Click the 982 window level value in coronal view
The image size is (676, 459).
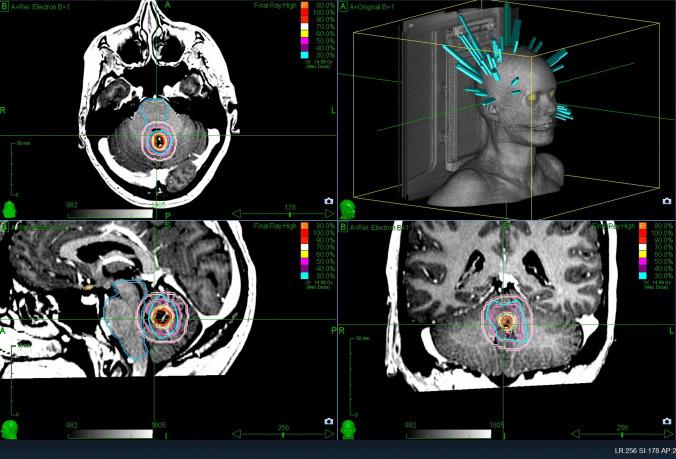click(x=410, y=425)
